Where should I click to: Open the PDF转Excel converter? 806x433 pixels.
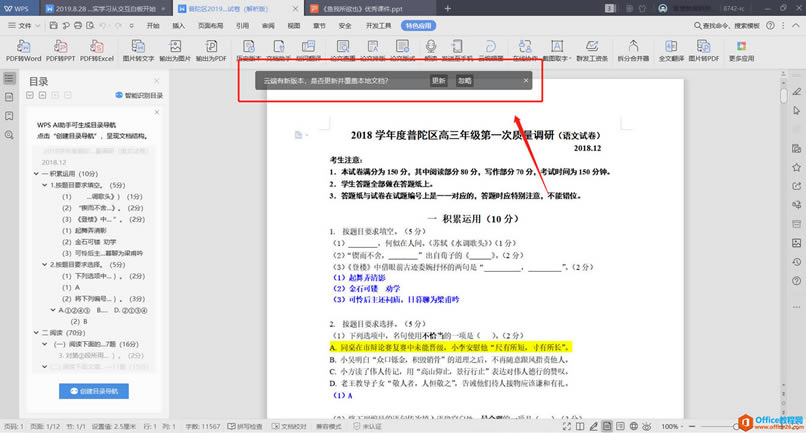98,50
